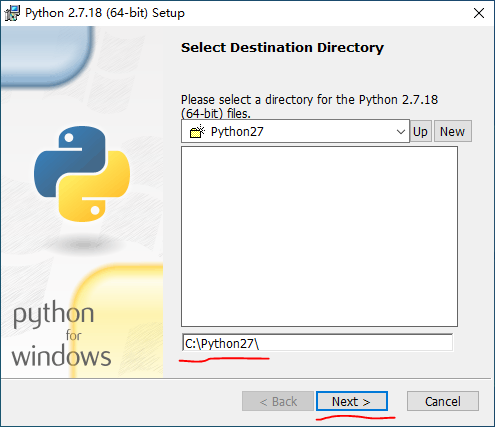Cancel the Python installation
The image size is (495, 427).
pyautogui.click(x=443, y=401)
